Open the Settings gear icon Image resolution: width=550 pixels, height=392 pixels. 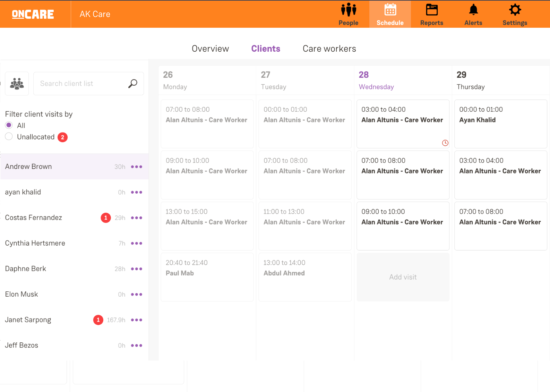coord(515,10)
